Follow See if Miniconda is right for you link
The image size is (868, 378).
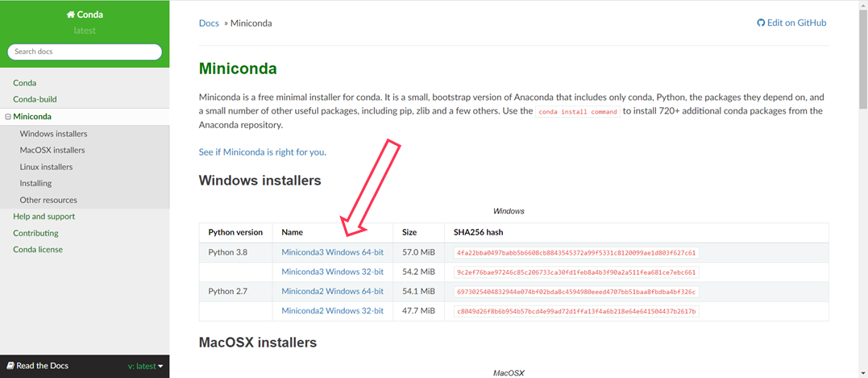click(261, 152)
